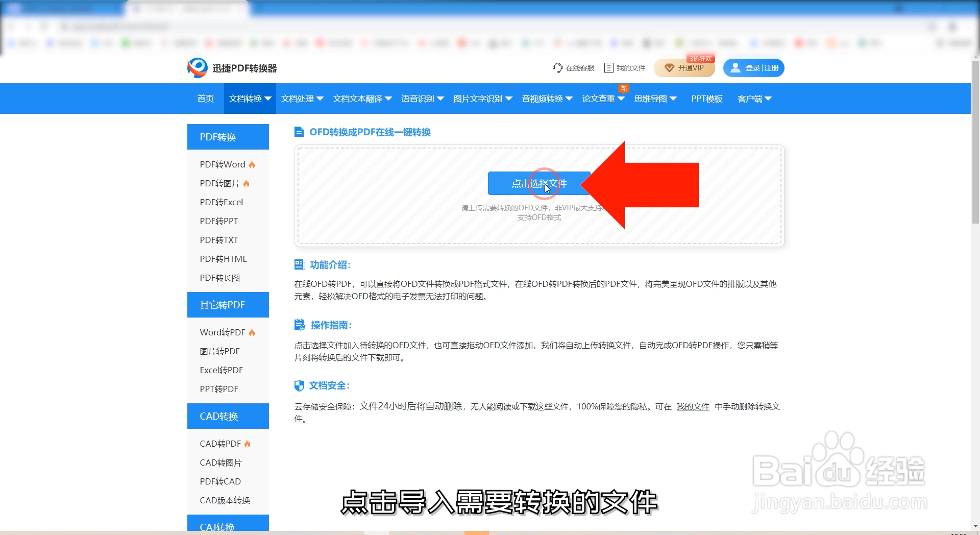
Task: Open the 我的文件 link in security text
Action: point(693,407)
